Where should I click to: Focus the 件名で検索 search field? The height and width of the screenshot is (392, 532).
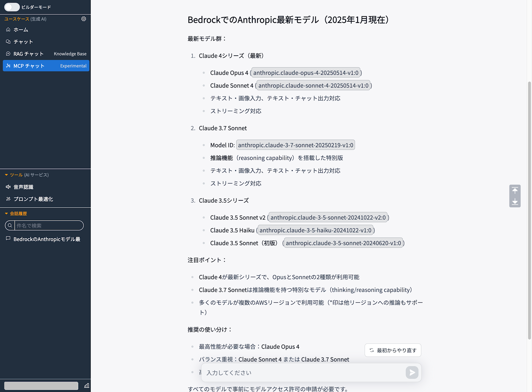49,225
